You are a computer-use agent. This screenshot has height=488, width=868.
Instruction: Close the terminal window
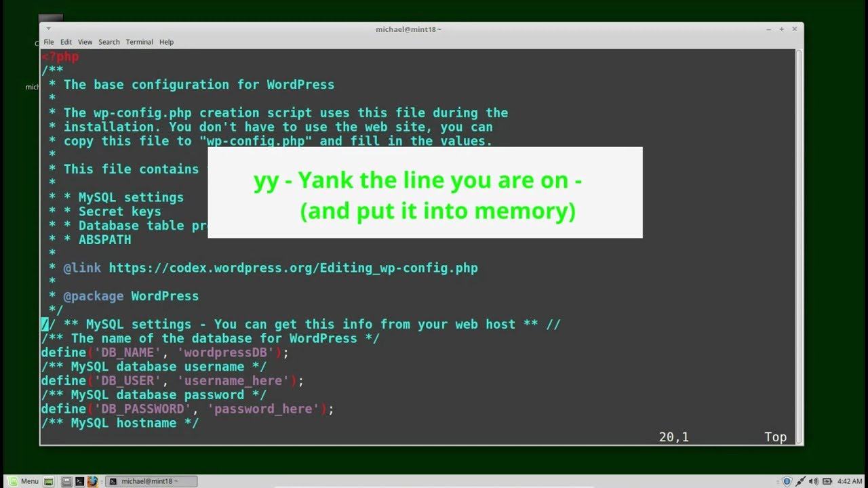click(x=795, y=29)
